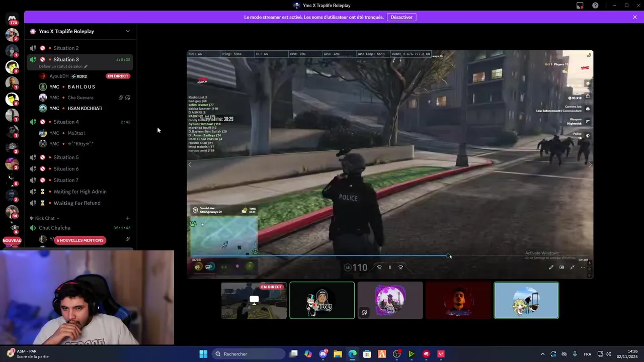Open Discord from the taskbar

click(323, 354)
